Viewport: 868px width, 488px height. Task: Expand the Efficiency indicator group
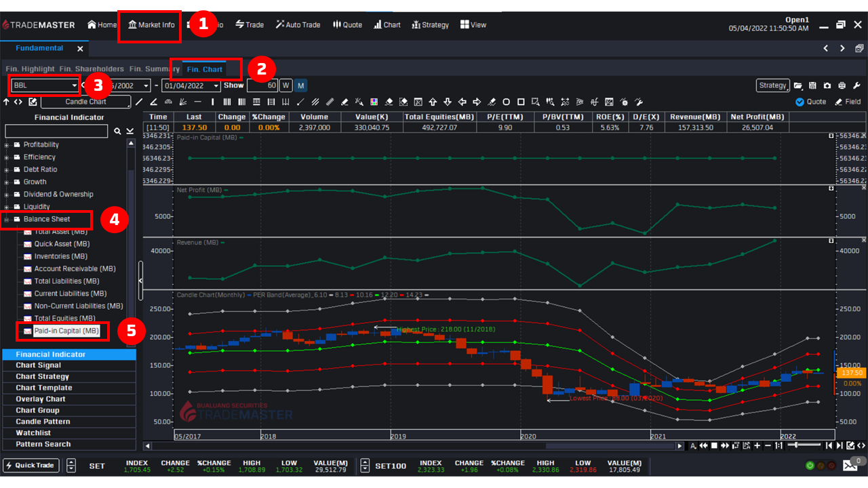(x=7, y=157)
